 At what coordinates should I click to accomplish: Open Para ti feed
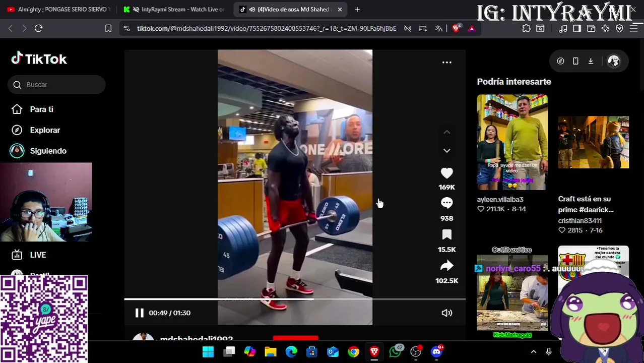click(41, 109)
